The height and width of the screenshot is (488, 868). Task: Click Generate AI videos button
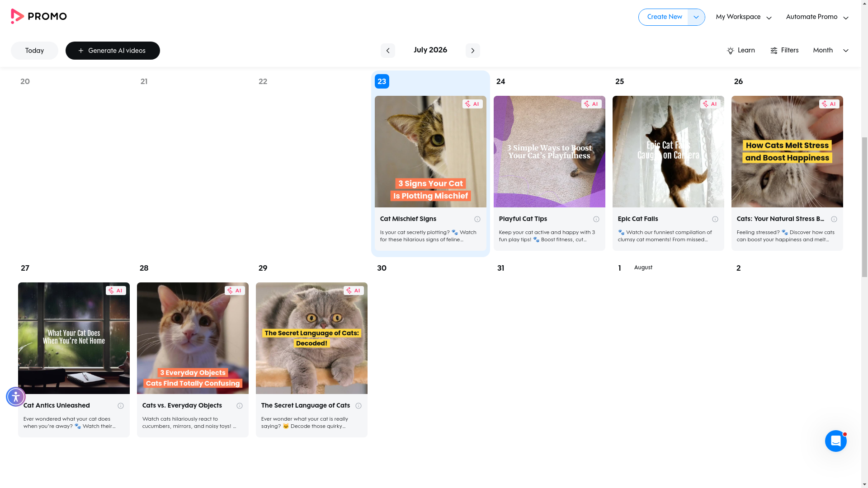tap(113, 51)
